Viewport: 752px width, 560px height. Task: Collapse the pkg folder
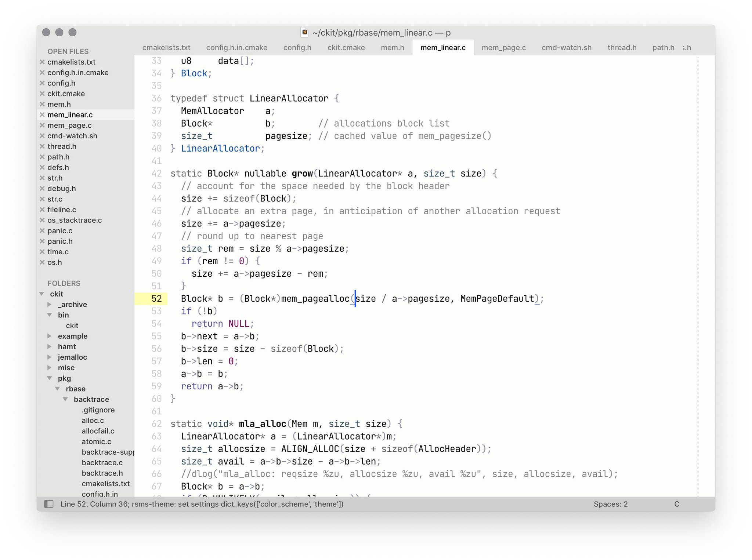pos(50,378)
